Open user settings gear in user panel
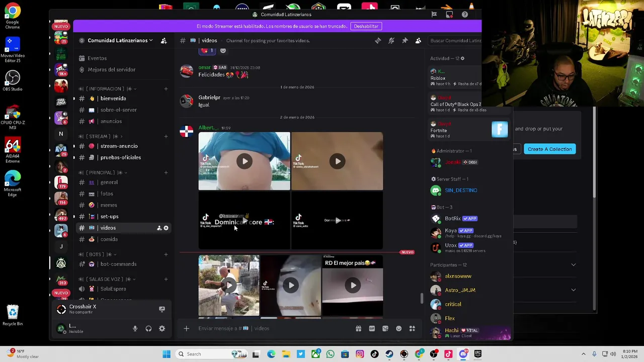This screenshot has width=644, height=362. (x=162, y=328)
